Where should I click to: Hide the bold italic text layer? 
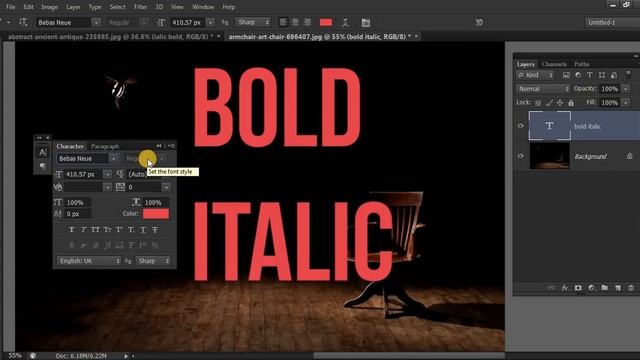[x=521, y=126]
